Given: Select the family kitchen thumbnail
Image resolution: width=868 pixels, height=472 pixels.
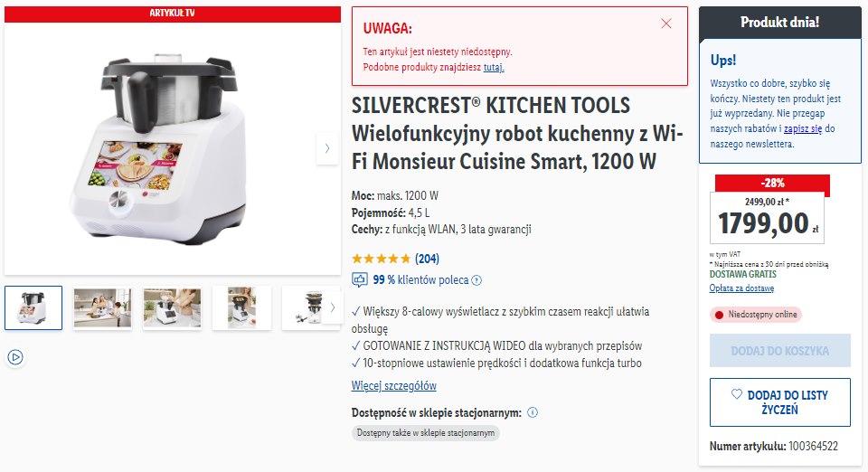Looking at the screenshot, I should point(102,308).
